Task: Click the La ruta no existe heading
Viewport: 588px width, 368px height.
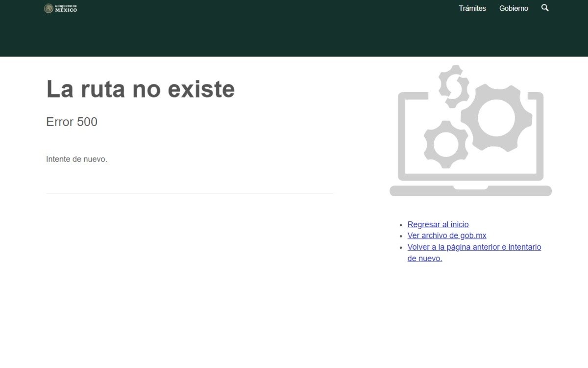Action: coord(140,89)
